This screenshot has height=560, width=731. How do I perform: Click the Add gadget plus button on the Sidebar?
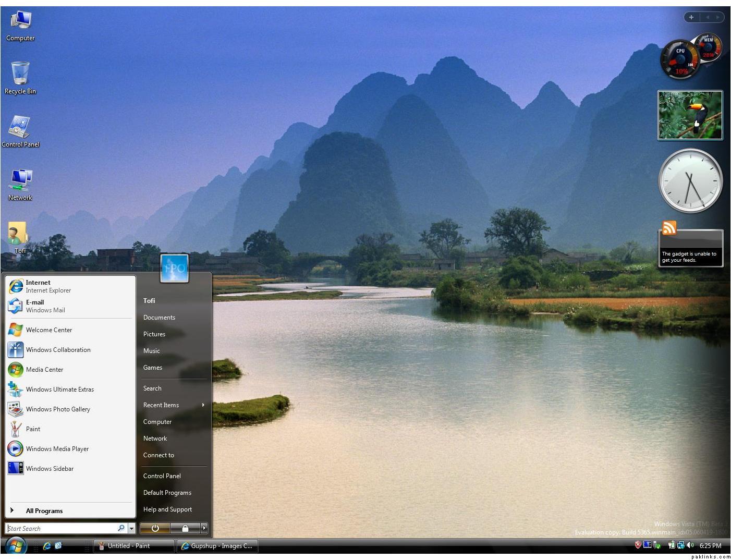(691, 17)
